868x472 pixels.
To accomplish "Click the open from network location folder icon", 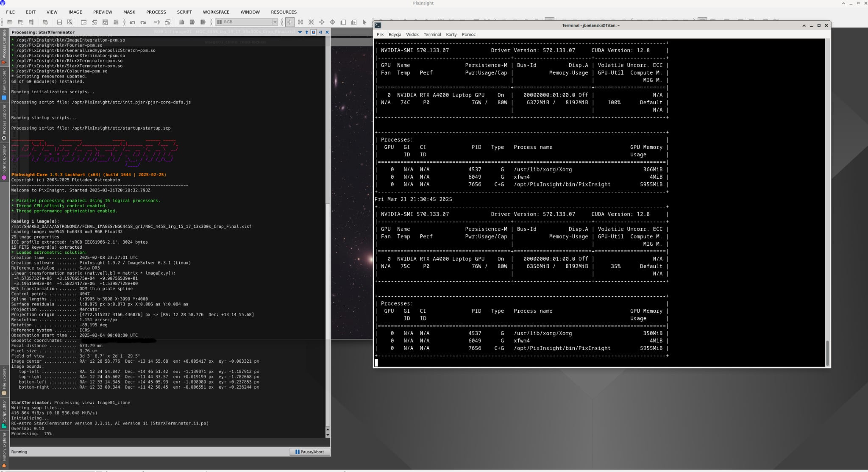I will tap(45, 22).
